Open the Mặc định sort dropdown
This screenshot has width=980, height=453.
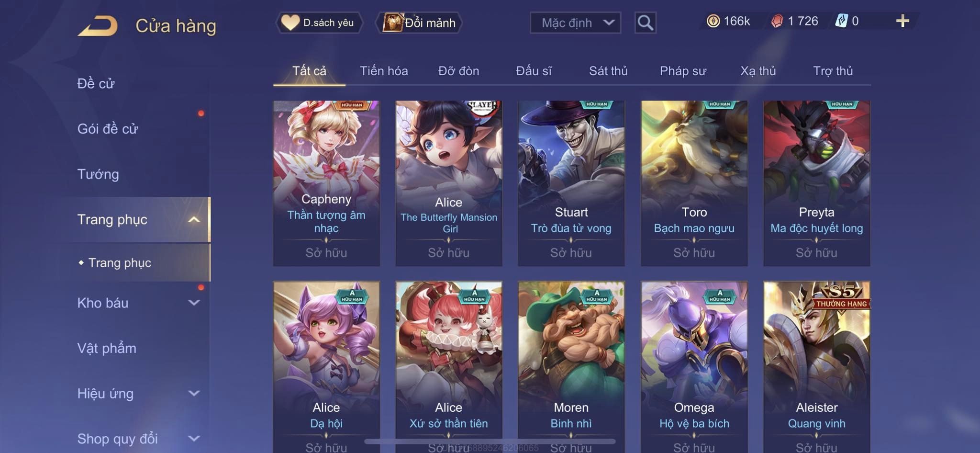point(575,23)
